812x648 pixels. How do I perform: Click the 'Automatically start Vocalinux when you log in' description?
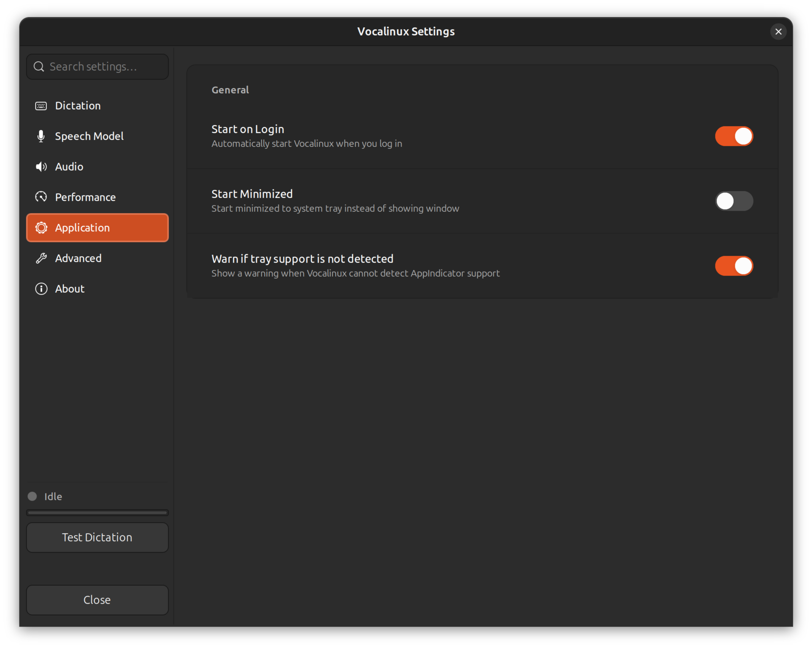coord(307,143)
